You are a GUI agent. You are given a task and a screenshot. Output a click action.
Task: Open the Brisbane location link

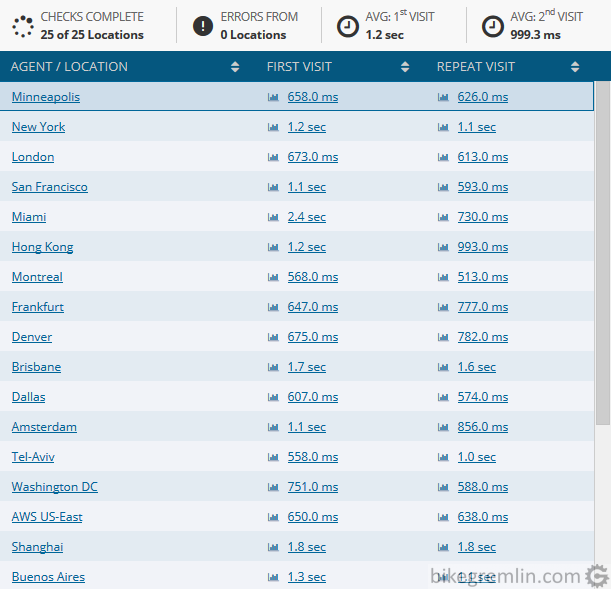[x=37, y=367]
